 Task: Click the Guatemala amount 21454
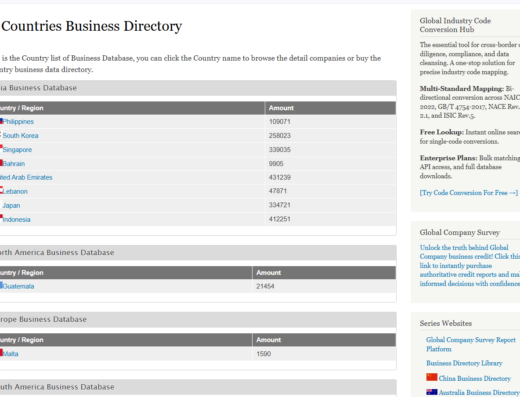click(x=265, y=286)
